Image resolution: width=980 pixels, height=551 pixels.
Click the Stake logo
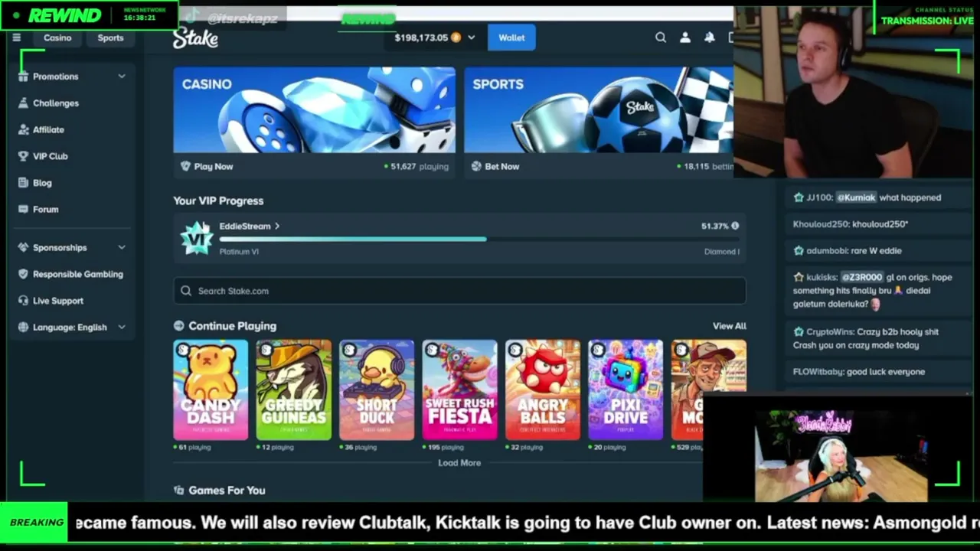[x=195, y=38]
